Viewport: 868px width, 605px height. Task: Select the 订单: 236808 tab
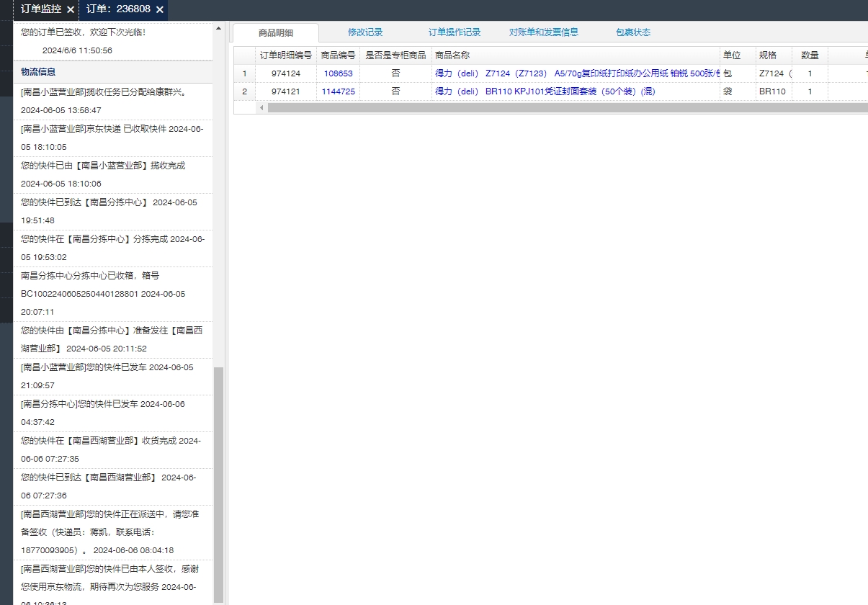click(x=118, y=9)
